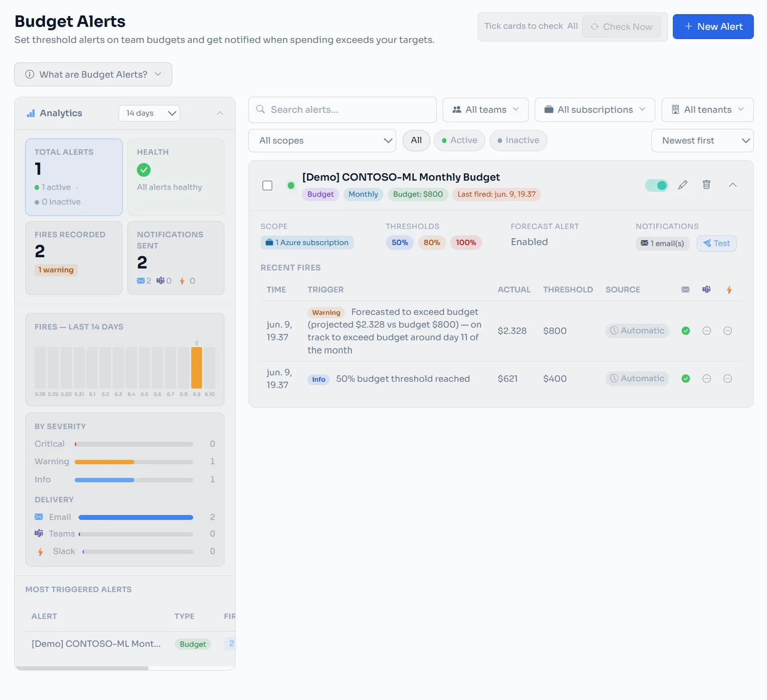The width and height of the screenshot is (767, 700).
Task: Click the Email envelope icon under Delivery
Action: pyautogui.click(x=39, y=517)
